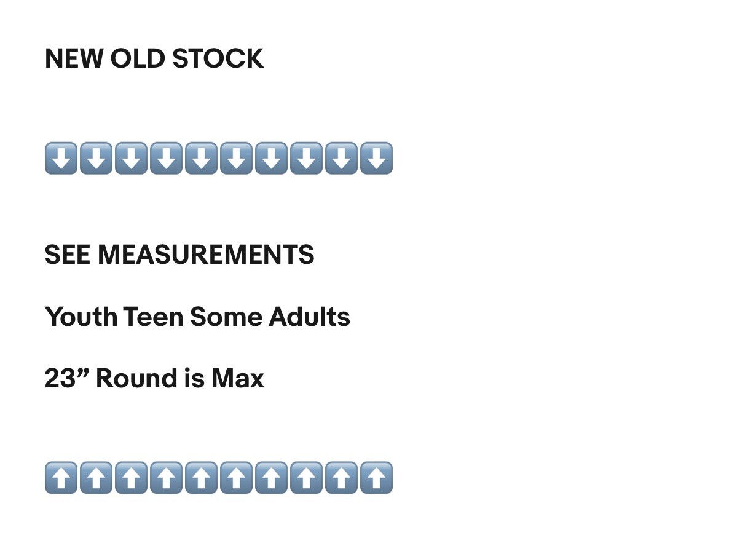Click the fifth down arrow emoji
Viewport: 756px width, 538px height.
point(201,158)
